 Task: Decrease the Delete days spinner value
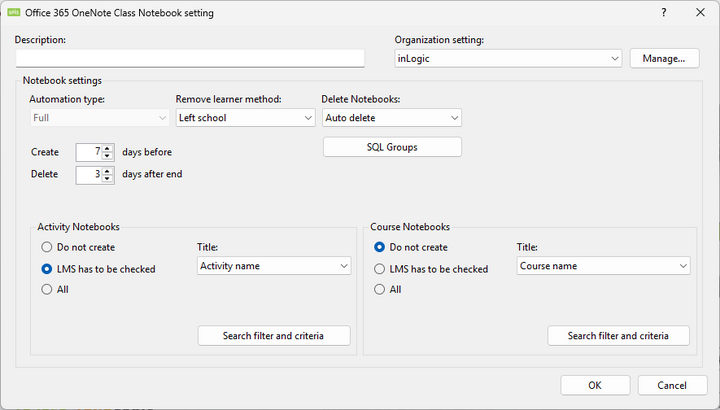(108, 179)
